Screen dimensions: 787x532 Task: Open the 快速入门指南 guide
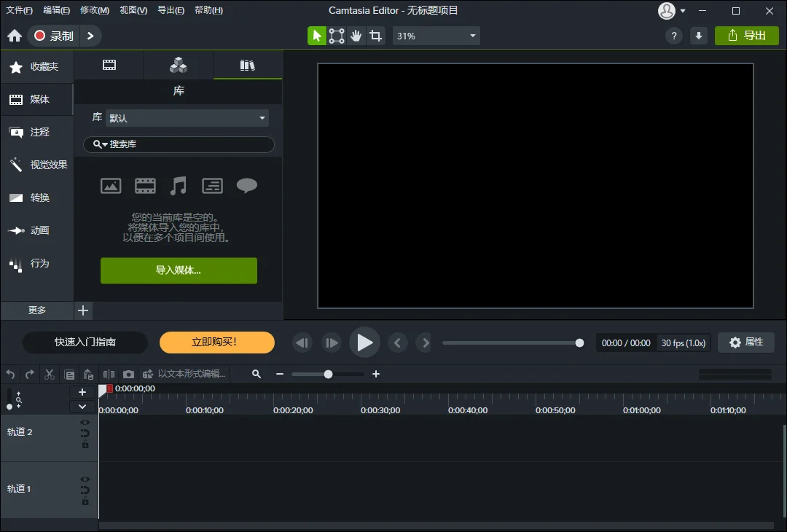click(x=85, y=343)
